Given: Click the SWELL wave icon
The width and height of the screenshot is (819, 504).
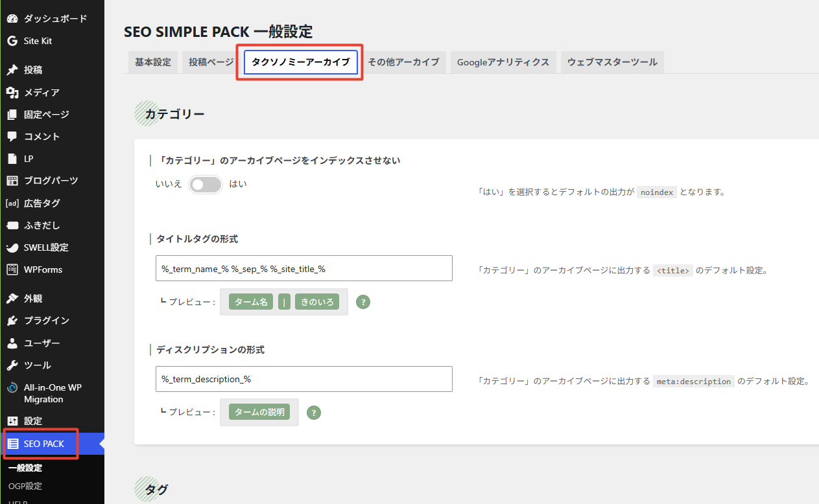Looking at the screenshot, I should coord(12,247).
